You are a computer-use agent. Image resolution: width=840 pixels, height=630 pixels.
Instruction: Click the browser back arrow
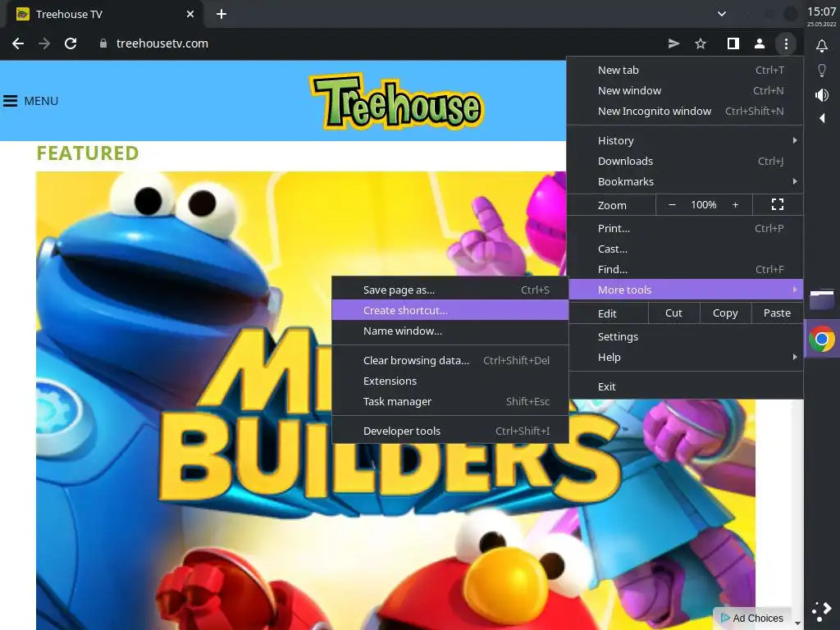pyautogui.click(x=18, y=43)
